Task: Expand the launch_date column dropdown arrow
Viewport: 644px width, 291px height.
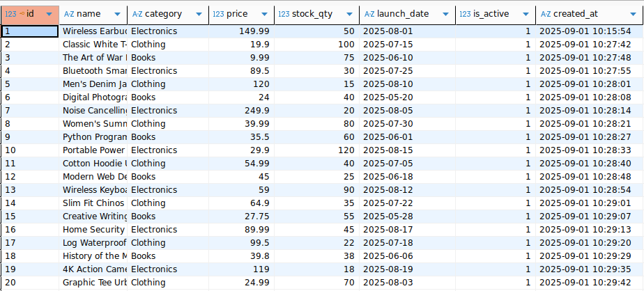Action: pos(445,14)
